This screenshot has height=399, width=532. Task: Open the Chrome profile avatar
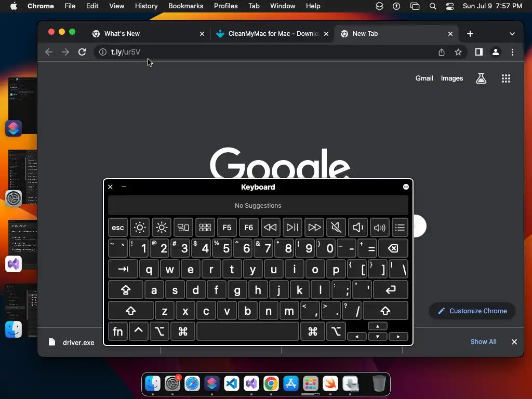tap(495, 52)
